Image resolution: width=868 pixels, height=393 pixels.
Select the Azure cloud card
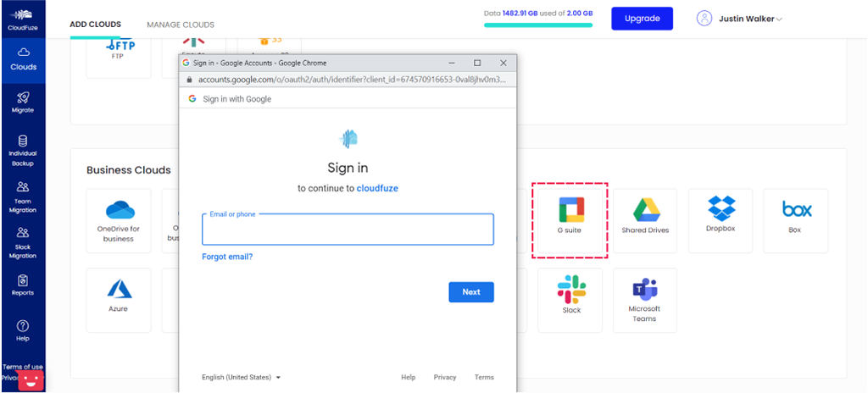point(119,300)
